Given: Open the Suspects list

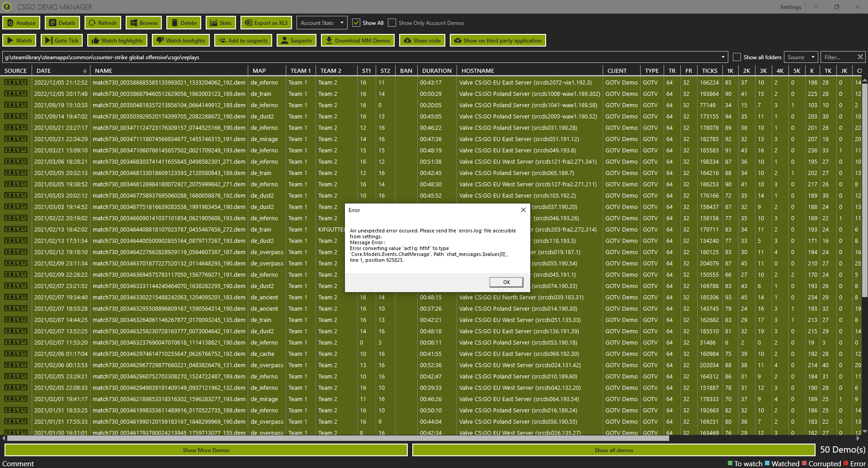Looking at the screenshot, I should coord(296,40).
